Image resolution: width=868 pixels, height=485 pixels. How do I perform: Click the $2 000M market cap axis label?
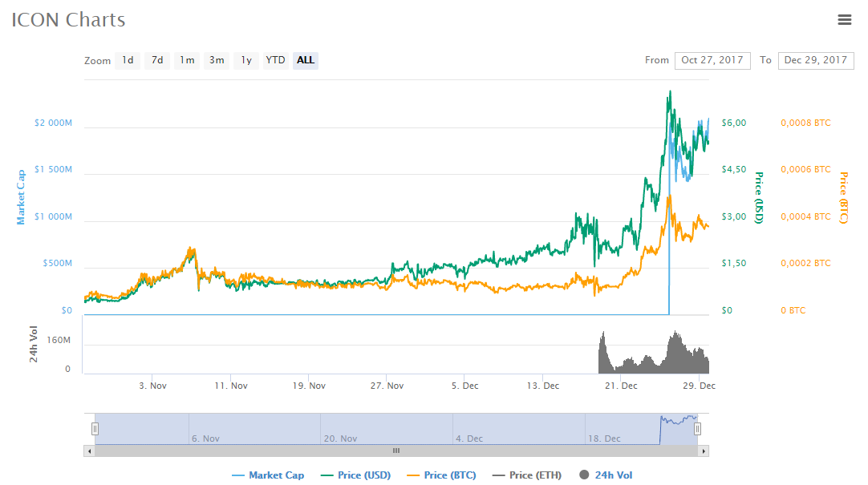coord(53,123)
